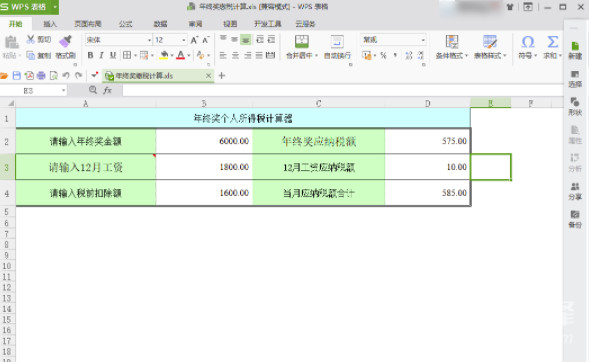Expand the 合并居中 dropdown arrow
Viewport: 589px width, 362px height.
click(x=316, y=56)
